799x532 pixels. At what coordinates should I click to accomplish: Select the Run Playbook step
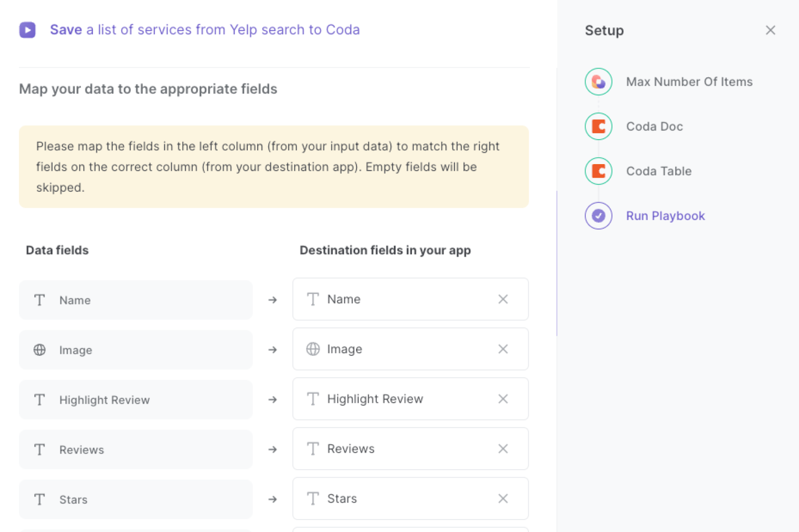pos(665,216)
